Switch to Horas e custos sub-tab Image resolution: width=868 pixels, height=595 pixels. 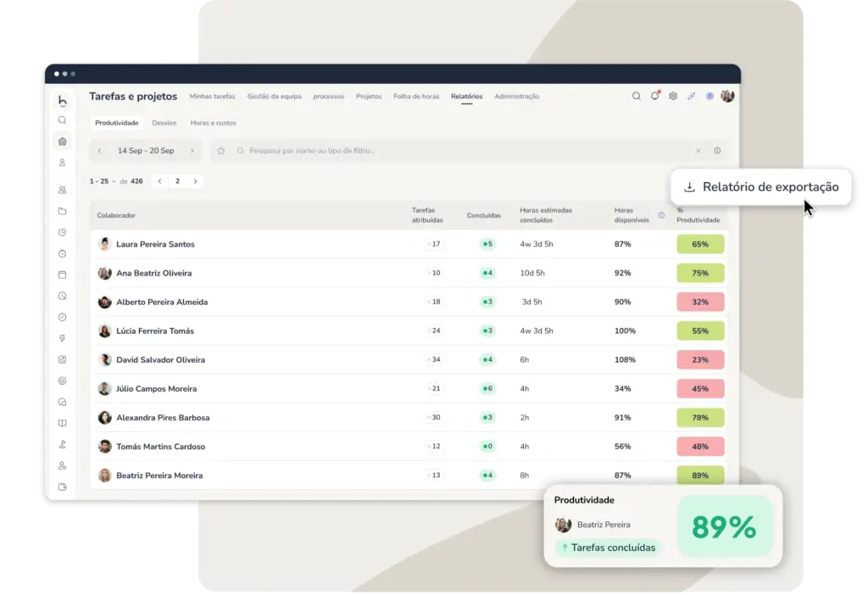coord(213,123)
